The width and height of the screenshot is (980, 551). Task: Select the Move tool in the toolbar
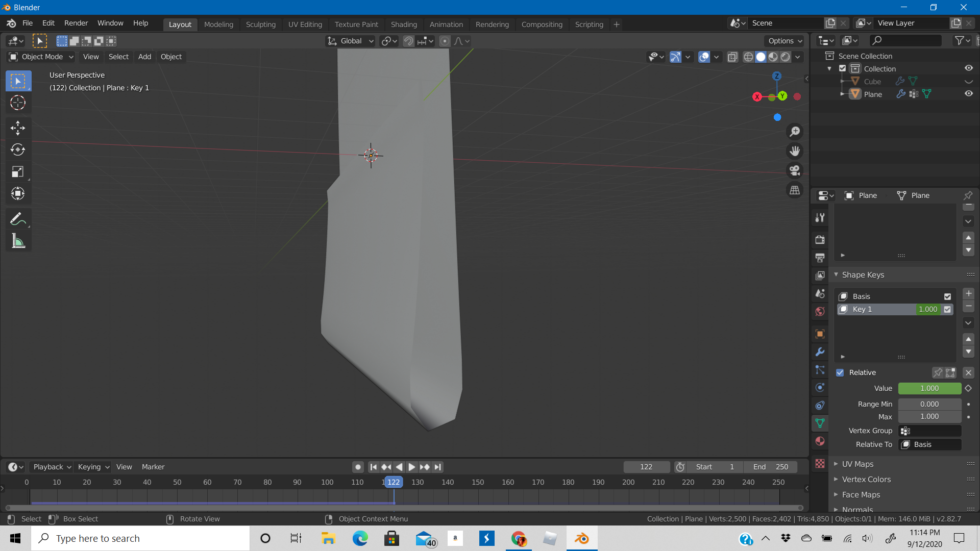tap(18, 128)
